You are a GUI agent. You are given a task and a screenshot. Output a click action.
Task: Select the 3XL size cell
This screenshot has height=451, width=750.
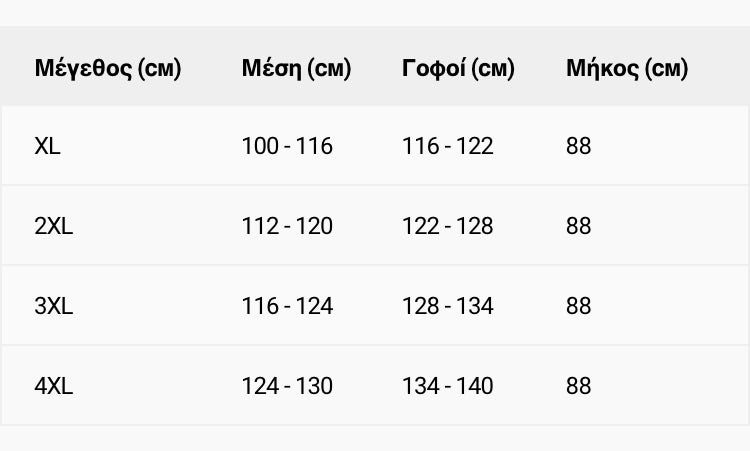[54, 306]
